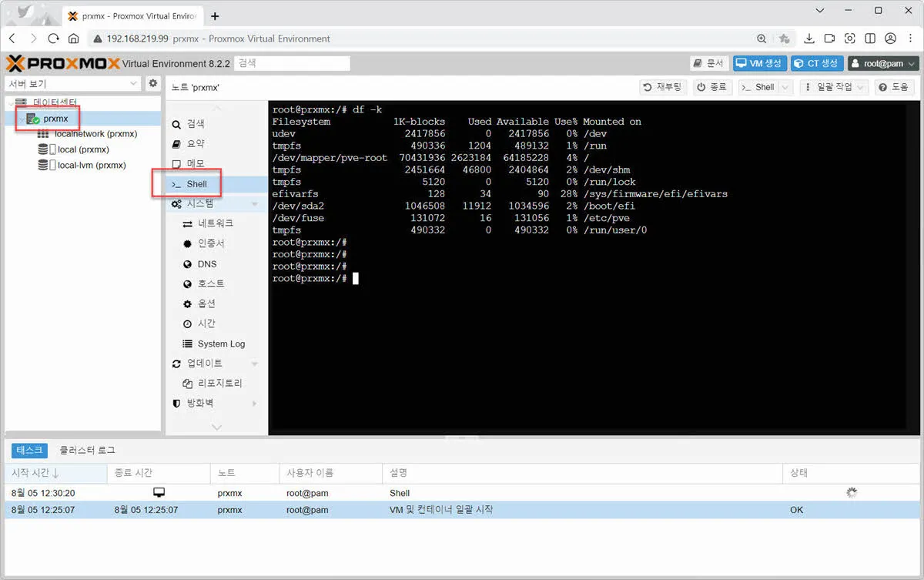Image resolution: width=924 pixels, height=580 pixels.
Task: Open the 도움 help button
Action: (x=894, y=87)
